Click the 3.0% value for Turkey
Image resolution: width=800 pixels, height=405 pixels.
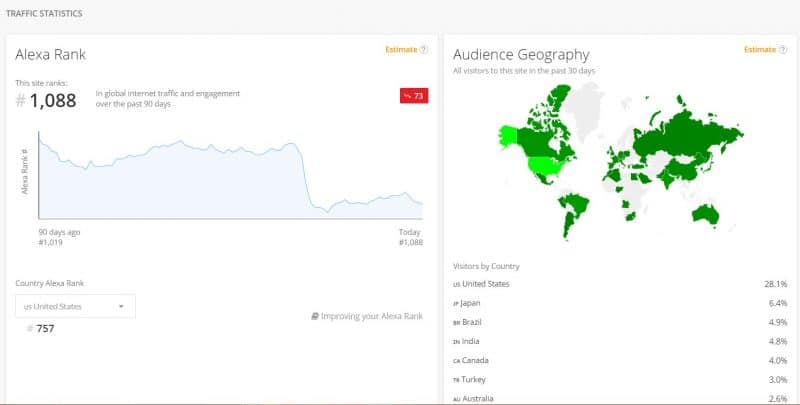click(778, 379)
